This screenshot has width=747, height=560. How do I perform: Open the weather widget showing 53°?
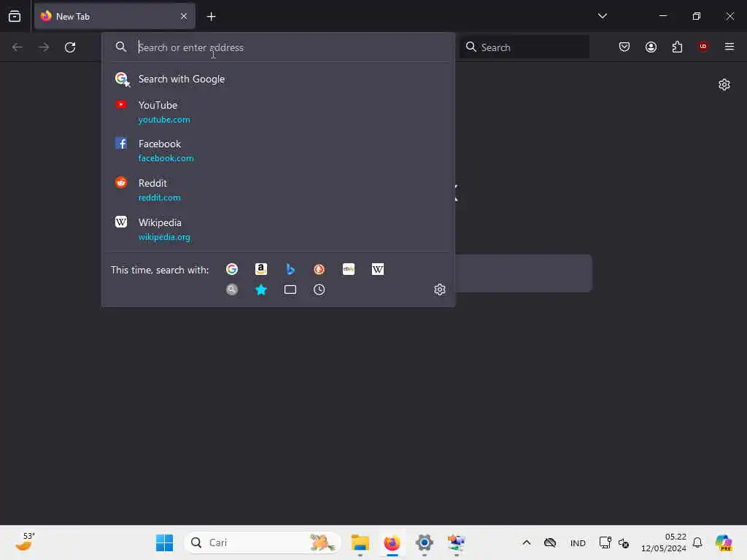point(26,542)
